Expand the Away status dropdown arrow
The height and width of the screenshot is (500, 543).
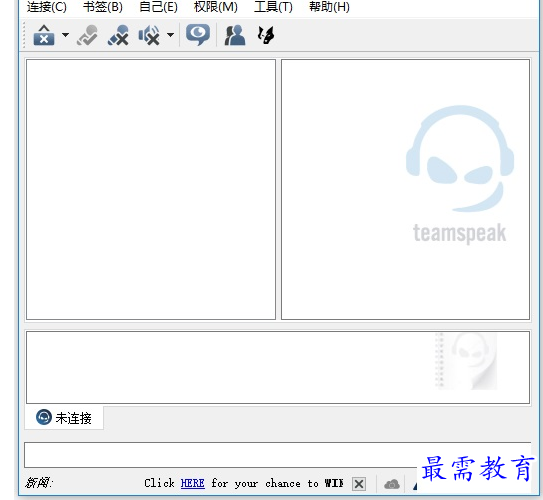pos(65,35)
